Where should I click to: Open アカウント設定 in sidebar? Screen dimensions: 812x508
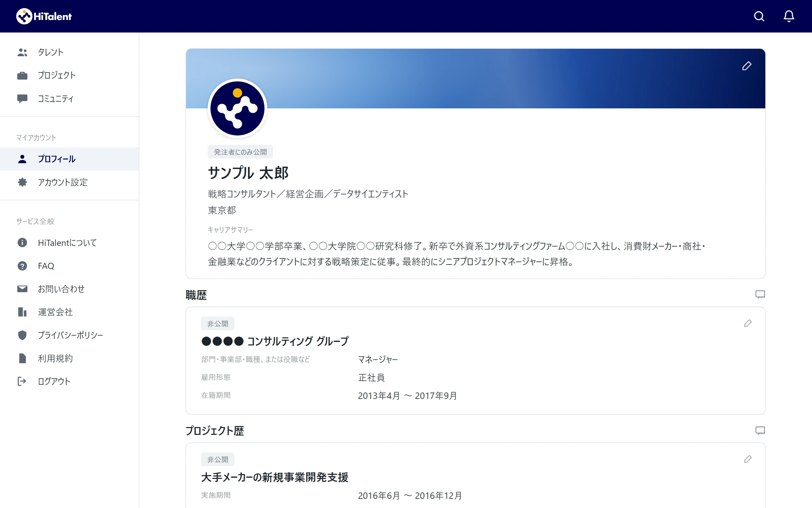pyautogui.click(x=69, y=182)
